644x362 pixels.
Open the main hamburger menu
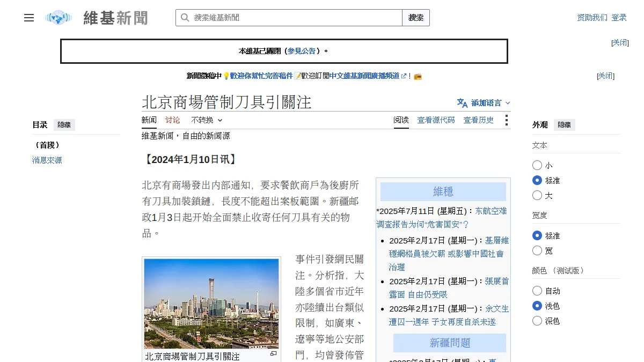(29, 18)
